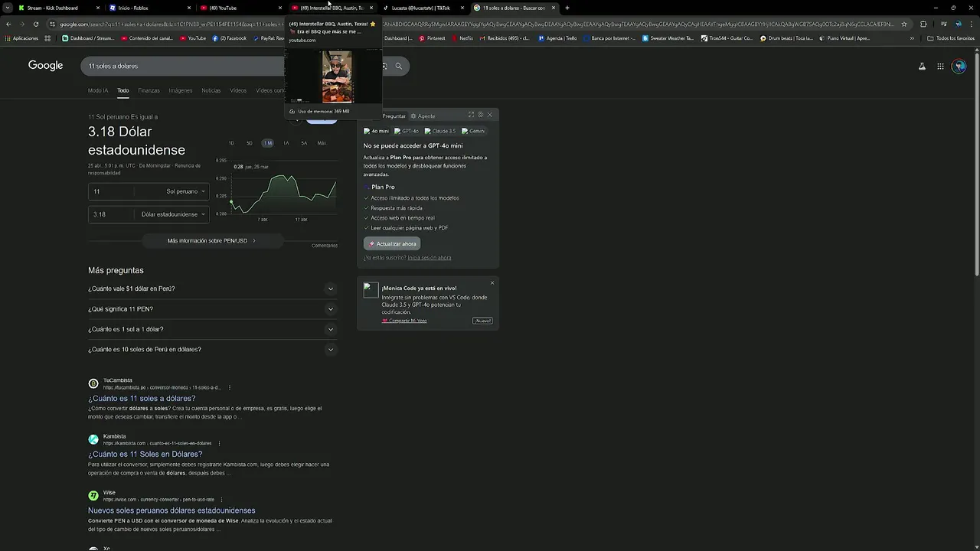Open Google Lens image search icon
The height and width of the screenshot is (551, 980).
[x=384, y=67]
